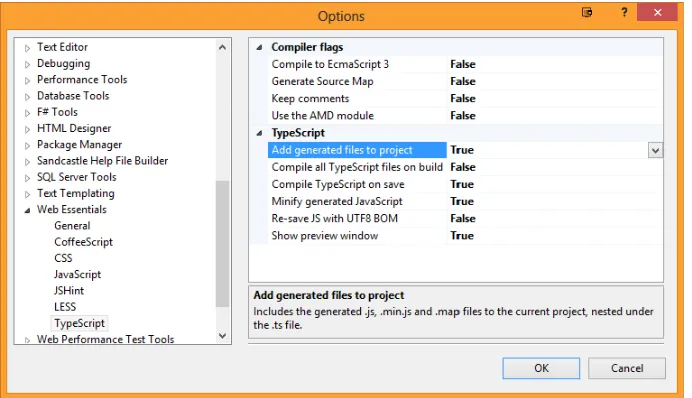Click Generate Source Map property
Image resolution: width=692 pixels, height=398 pixels.
click(x=323, y=82)
